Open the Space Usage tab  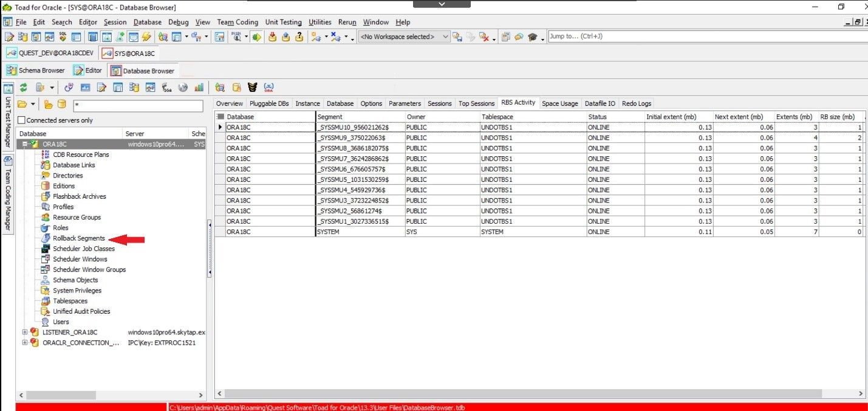click(560, 103)
